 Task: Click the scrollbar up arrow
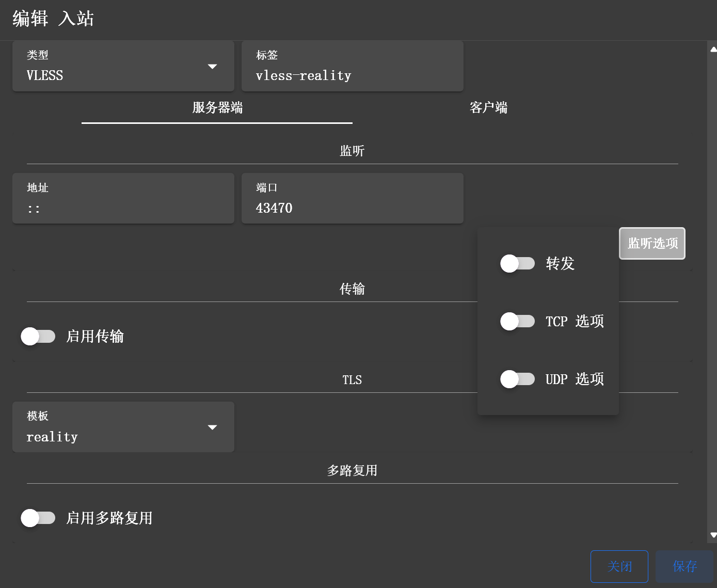pyautogui.click(x=713, y=50)
